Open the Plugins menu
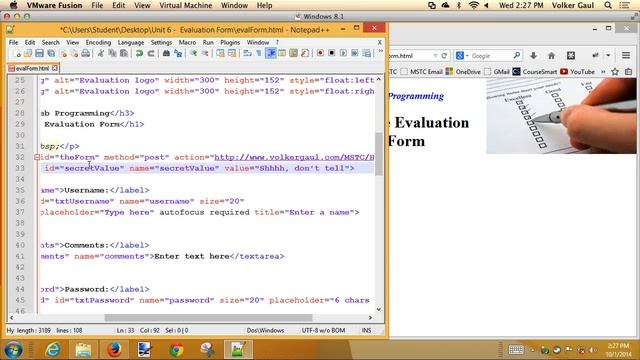The width and height of the screenshot is (640, 360). [x=230, y=42]
